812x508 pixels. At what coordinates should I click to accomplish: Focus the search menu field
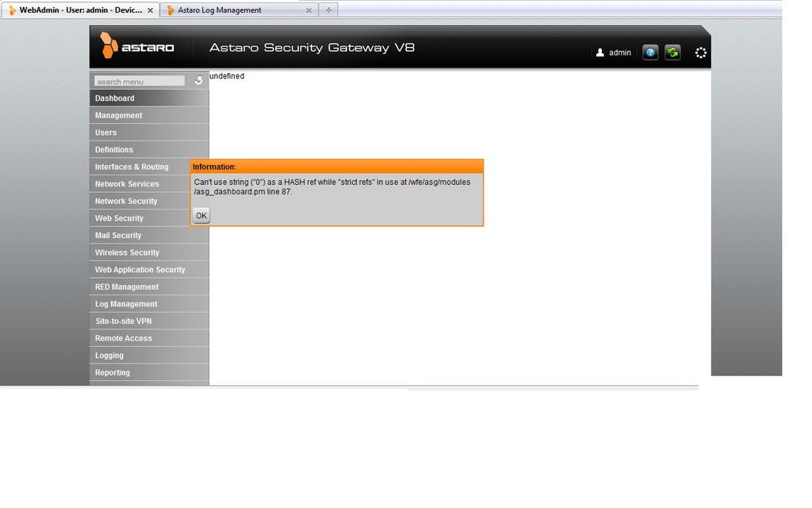tap(140, 81)
